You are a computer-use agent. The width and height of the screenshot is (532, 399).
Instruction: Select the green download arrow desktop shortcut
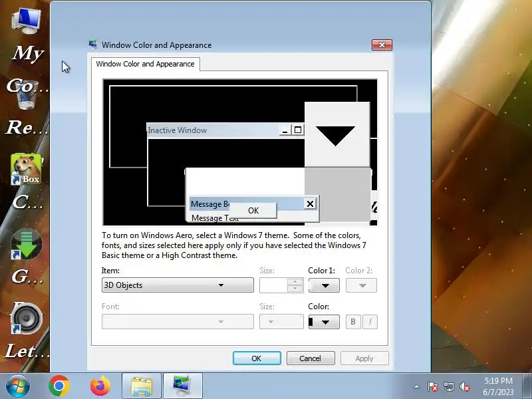pos(27,244)
